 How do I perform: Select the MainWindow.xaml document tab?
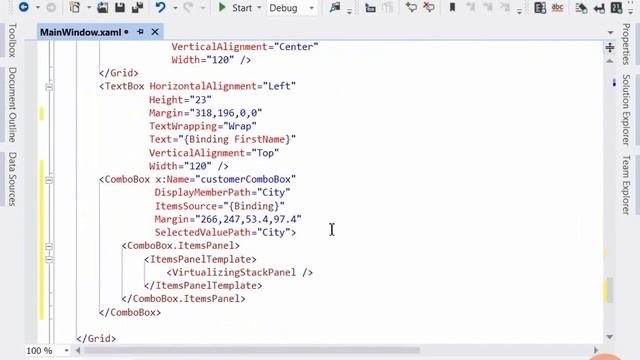(x=80, y=32)
